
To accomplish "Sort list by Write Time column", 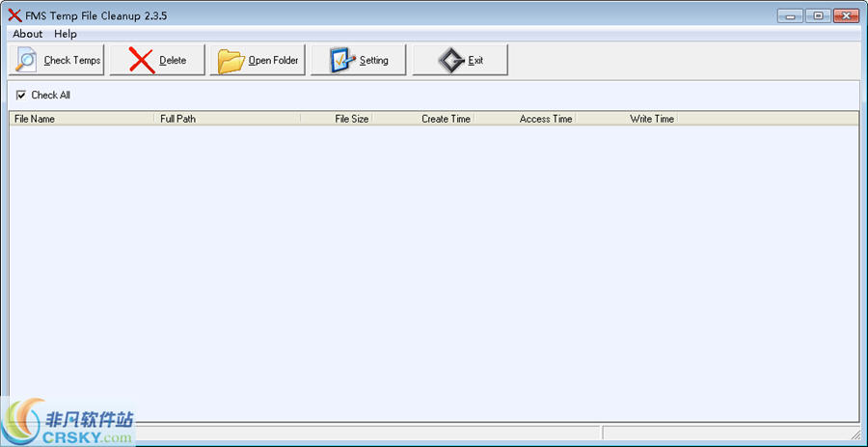I will [x=626, y=119].
